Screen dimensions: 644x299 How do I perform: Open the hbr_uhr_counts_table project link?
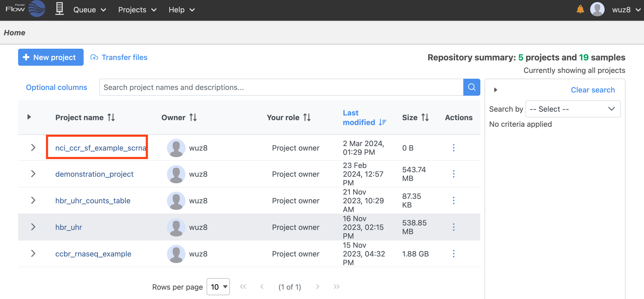pyautogui.click(x=93, y=201)
